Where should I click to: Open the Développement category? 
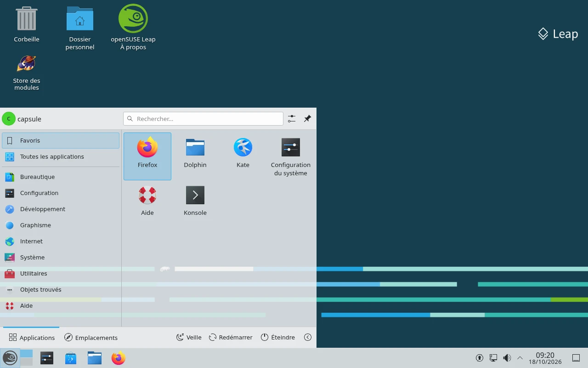click(61, 209)
